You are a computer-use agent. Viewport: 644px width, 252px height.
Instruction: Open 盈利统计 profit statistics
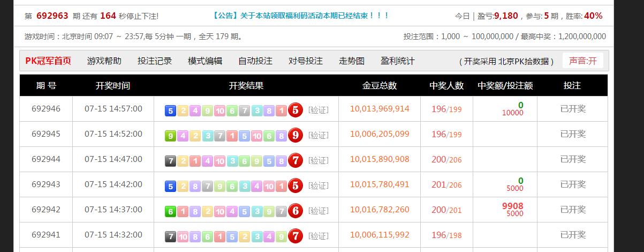point(398,61)
